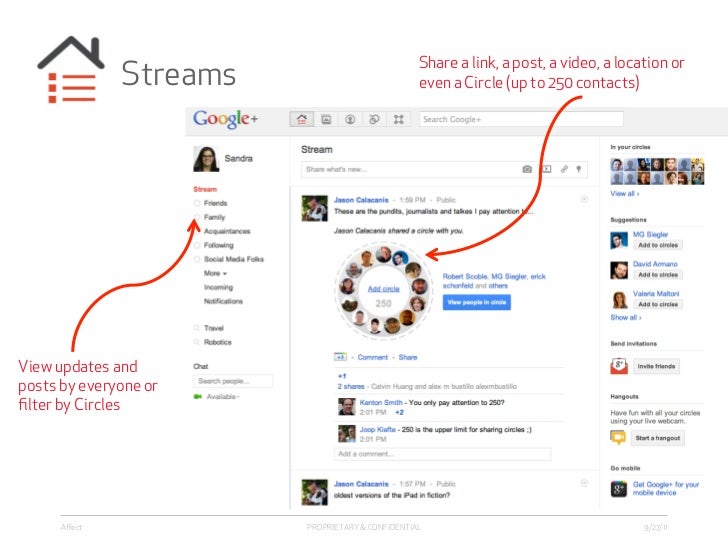Viewport: 728px width, 546px height.
Task: Open the Games icon in toolbar
Action: tap(398, 119)
